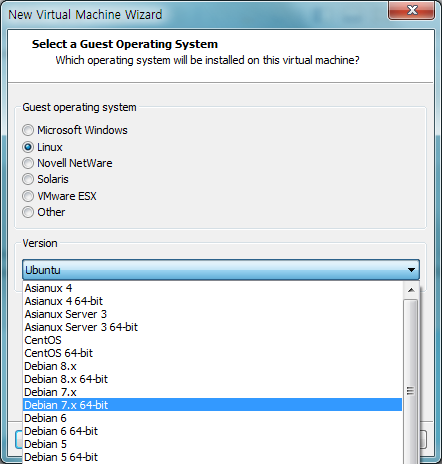442x464 pixels.
Task: Pick CentOS from the version list
Action: 212,340
